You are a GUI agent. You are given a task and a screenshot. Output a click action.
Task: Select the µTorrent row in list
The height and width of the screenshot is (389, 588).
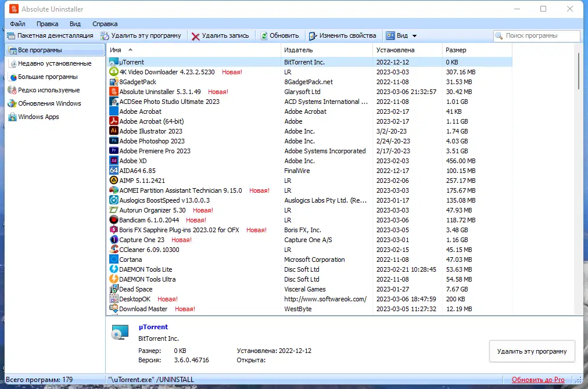click(x=310, y=62)
